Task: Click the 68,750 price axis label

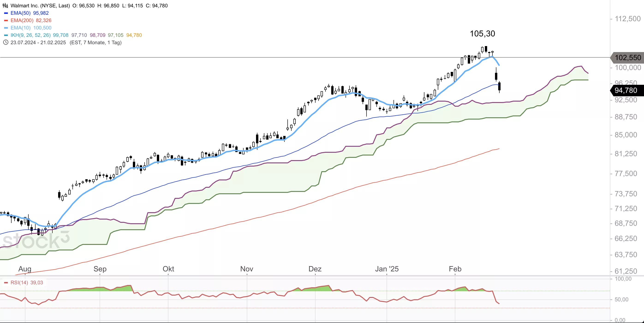Action: [x=626, y=223]
